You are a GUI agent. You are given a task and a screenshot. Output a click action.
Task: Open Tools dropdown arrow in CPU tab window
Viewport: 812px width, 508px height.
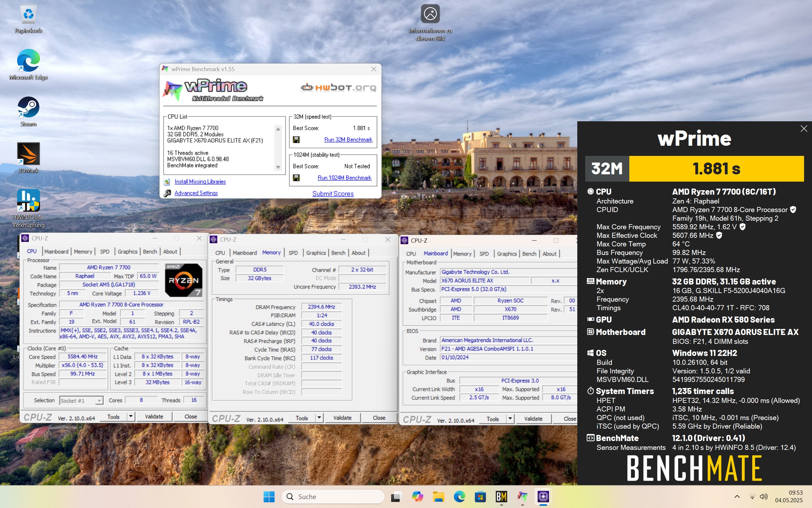131,417
